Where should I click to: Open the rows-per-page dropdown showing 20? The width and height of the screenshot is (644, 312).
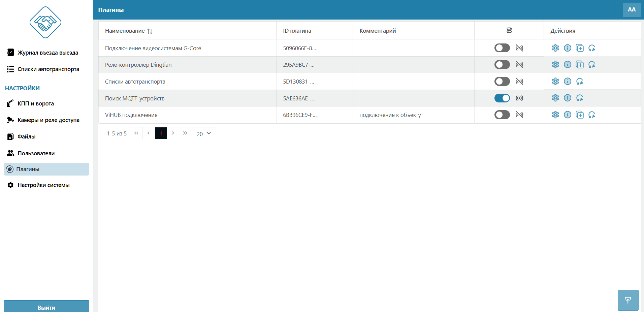pos(204,133)
